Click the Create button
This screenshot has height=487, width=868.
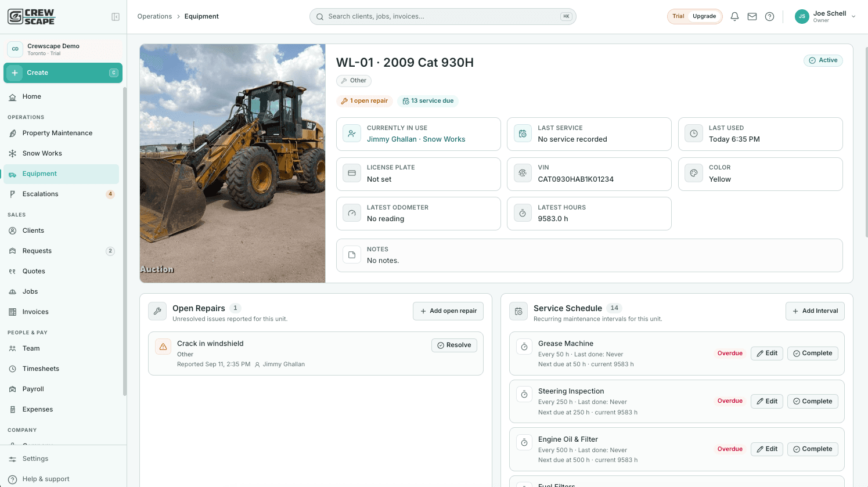point(63,73)
